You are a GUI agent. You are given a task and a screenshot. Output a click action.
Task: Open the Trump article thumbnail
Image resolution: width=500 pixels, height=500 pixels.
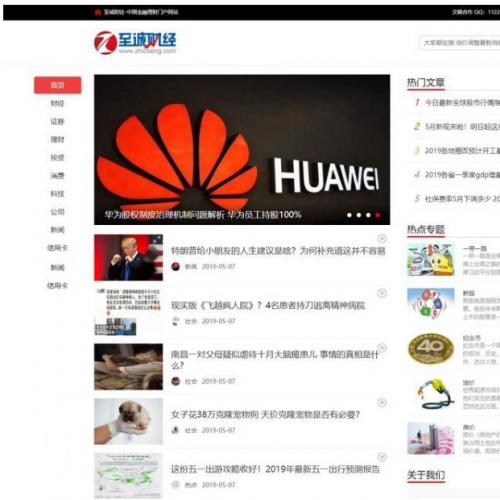click(x=128, y=257)
